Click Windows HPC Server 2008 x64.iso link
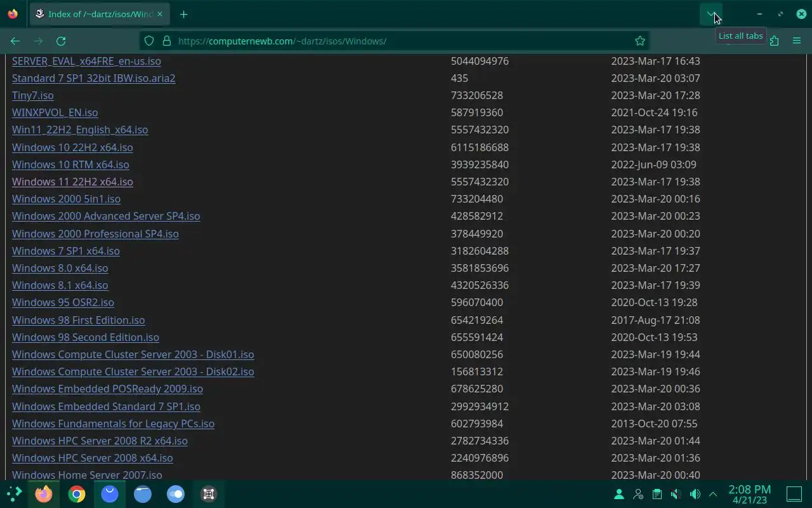812x508 pixels. 93,458
